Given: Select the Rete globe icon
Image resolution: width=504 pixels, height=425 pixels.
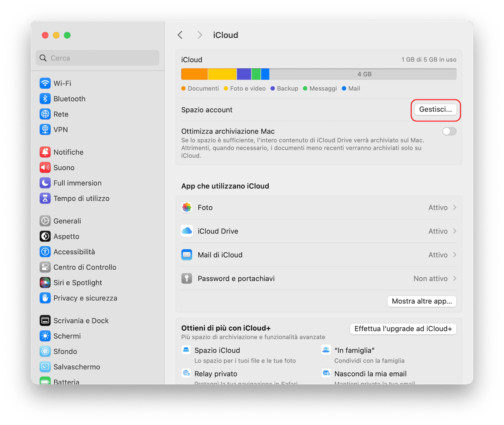Looking at the screenshot, I should pyautogui.click(x=45, y=114).
